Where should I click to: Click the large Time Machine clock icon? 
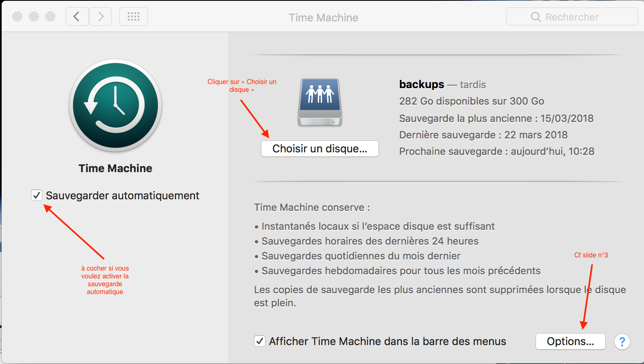[115, 105]
